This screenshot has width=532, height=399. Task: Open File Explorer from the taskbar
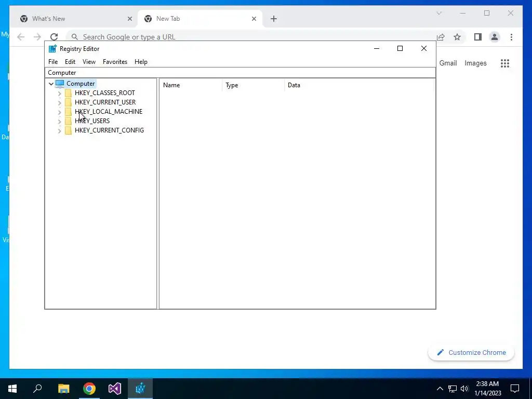pyautogui.click(x=63, y=389)
